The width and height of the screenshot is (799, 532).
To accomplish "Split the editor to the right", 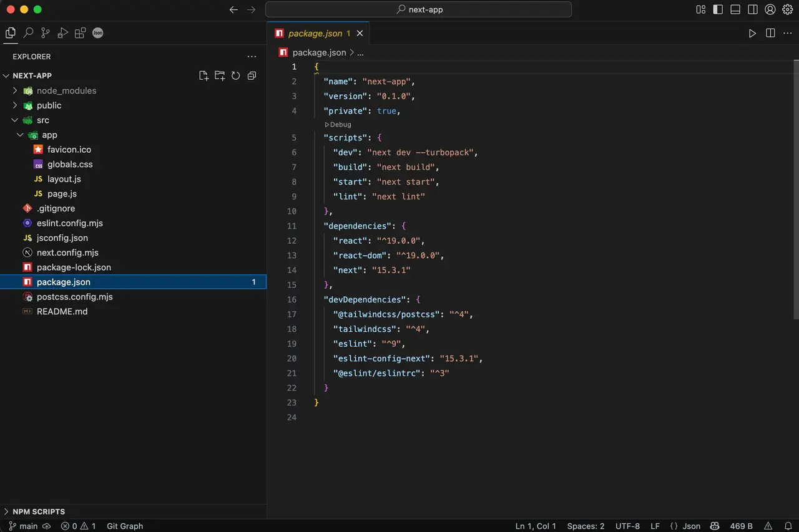I will (x=770, y=33).
